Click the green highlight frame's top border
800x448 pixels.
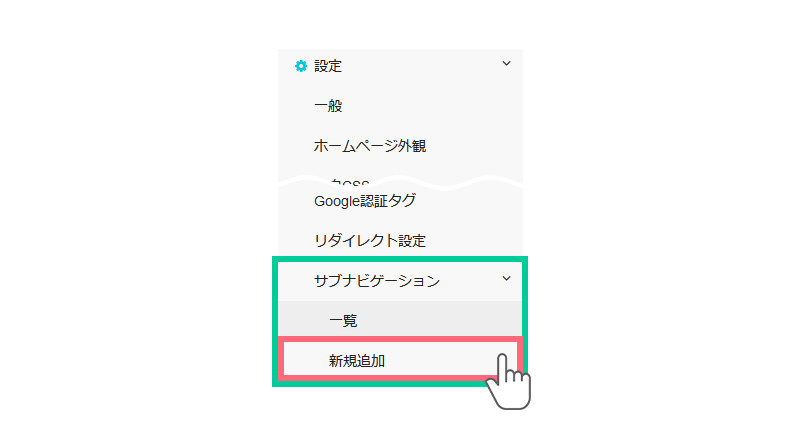(x=400, y=259)
